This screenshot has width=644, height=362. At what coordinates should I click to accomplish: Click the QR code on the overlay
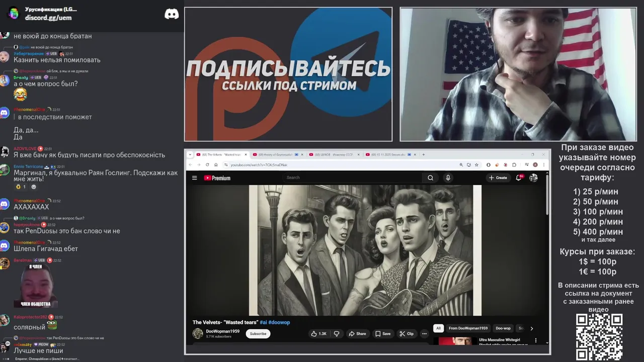click(599, 337)
